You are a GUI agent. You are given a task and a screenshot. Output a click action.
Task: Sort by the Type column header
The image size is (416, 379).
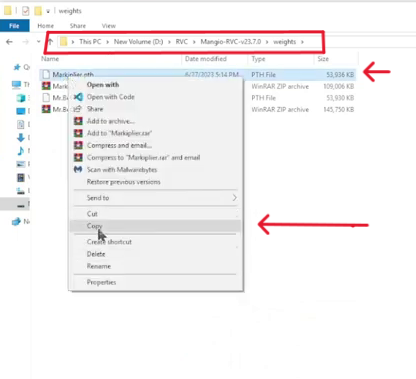point(258,59)
